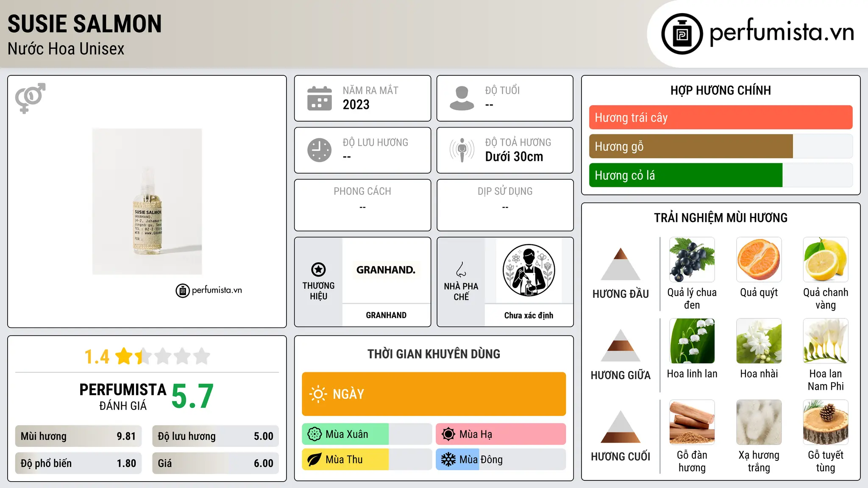Select the Hoa linh lan note image
Screen dimensions: 868x488
[692, 341]
